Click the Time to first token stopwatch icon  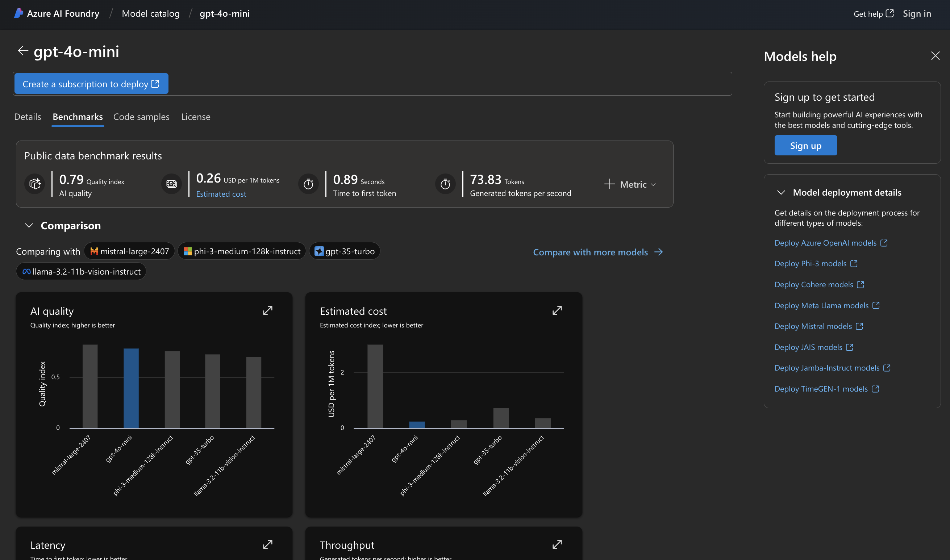pos(309,184)
